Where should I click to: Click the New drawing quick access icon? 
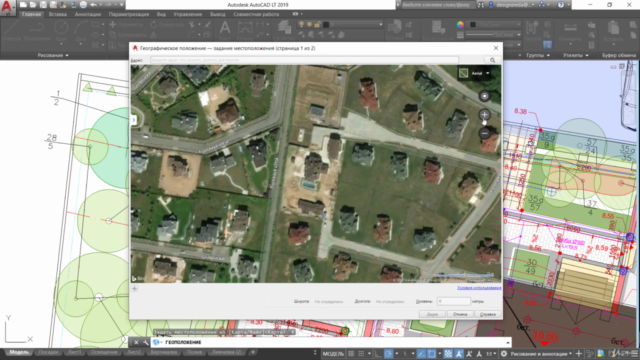pos(23,5)
